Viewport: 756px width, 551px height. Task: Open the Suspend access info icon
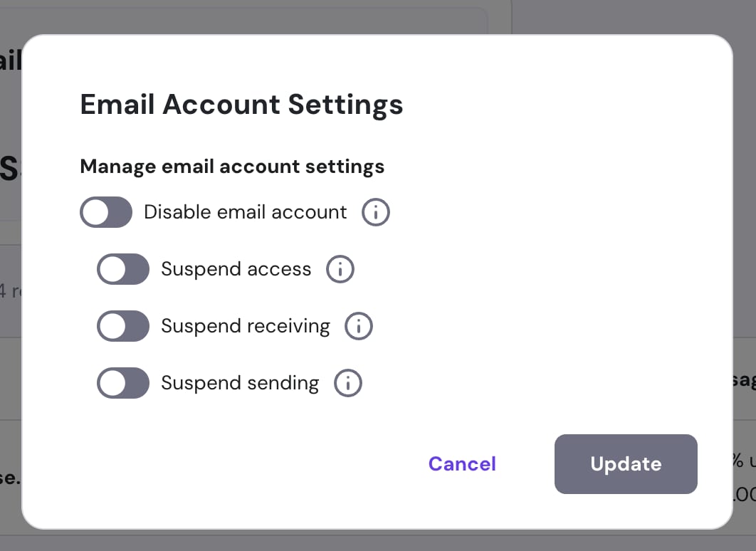340,269
